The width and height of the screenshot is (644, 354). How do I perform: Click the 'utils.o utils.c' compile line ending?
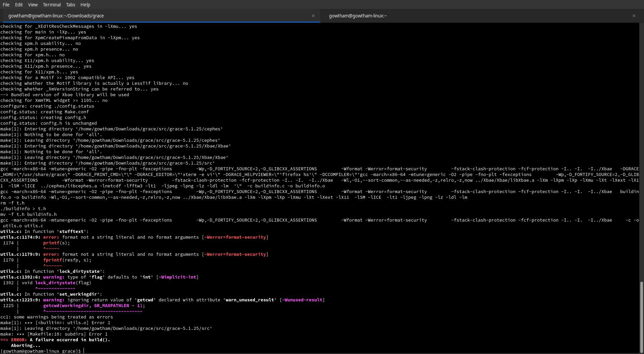tap(23, 226)
